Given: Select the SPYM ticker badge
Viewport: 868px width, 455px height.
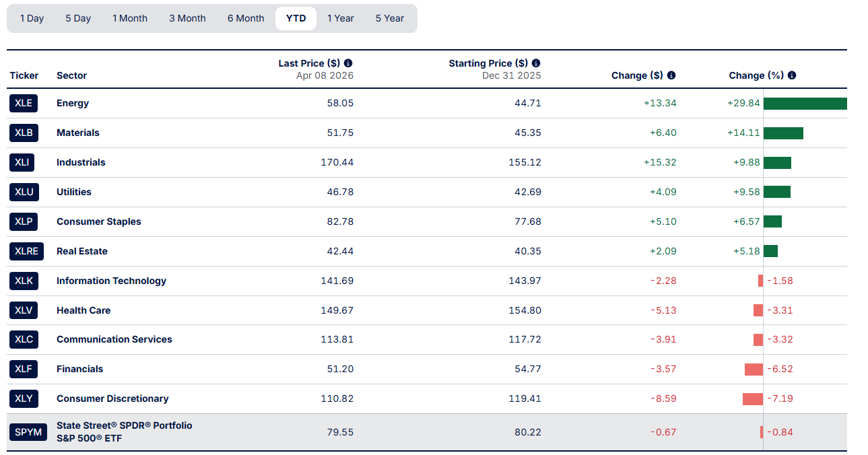Looking at the screenshot, I should (28, 432).
